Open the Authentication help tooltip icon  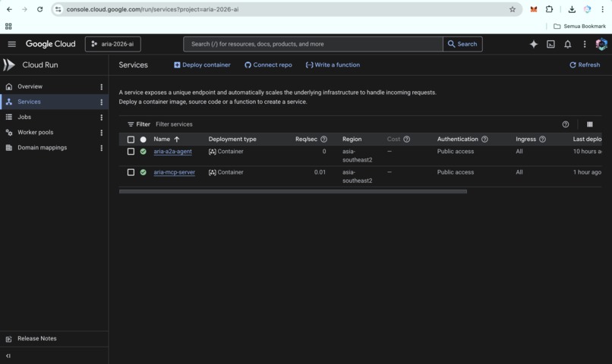point(484,139)
